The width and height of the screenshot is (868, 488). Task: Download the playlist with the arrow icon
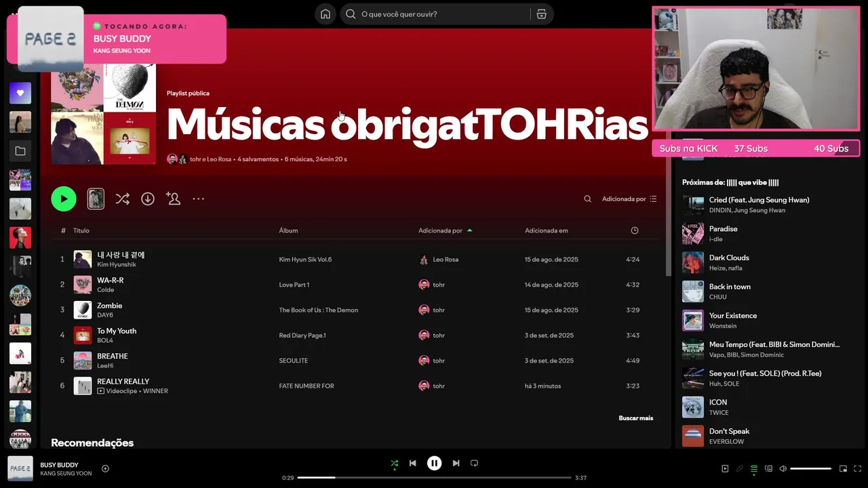click(148, 199)
